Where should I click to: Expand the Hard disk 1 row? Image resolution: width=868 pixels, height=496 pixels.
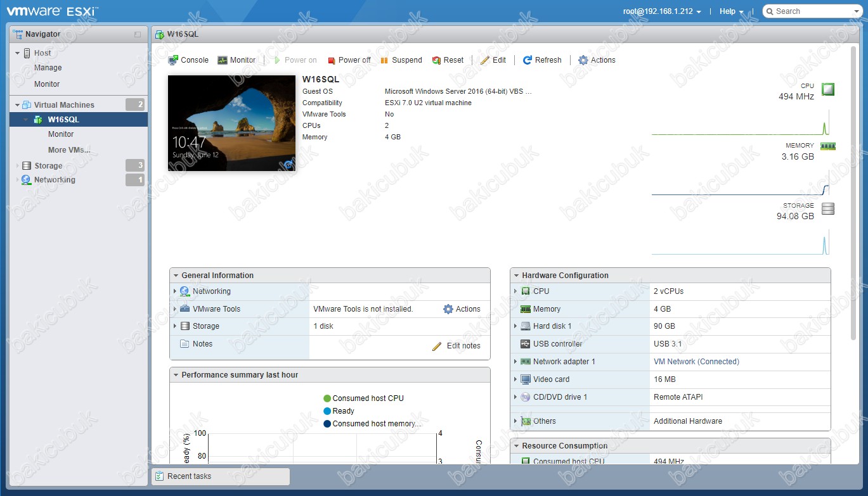[x=515, y=326]
